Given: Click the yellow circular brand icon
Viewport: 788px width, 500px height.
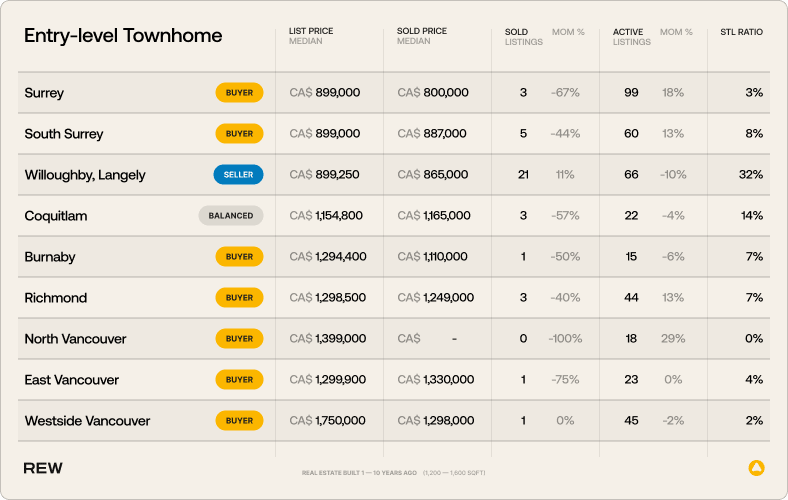Looking at the screenshot, I should coord(756,468).
